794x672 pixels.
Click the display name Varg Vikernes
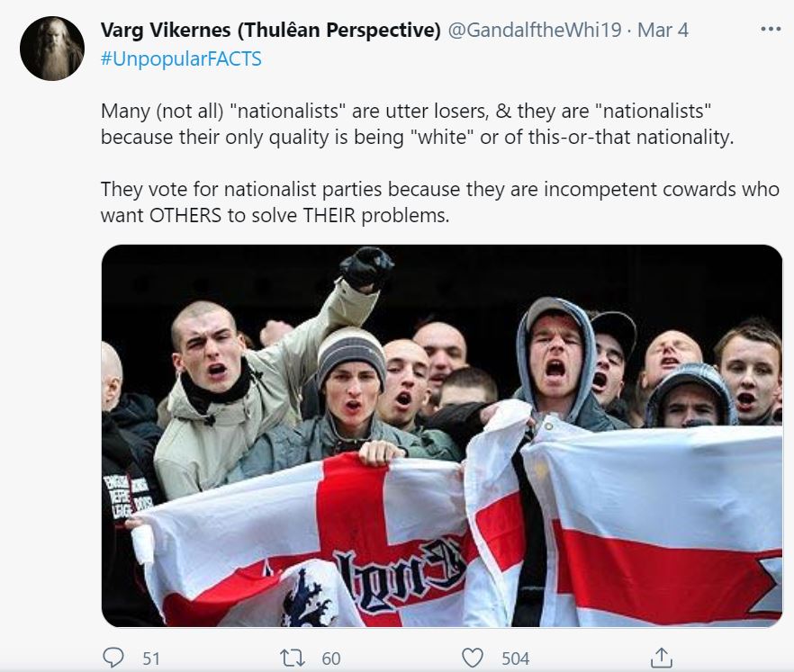(166, 30)
